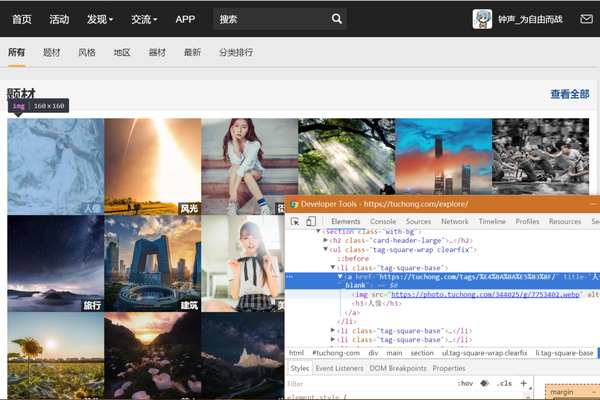600x400 pixels.
Task: Switch to the Profiles panel
Action: [x=527, y=221]
